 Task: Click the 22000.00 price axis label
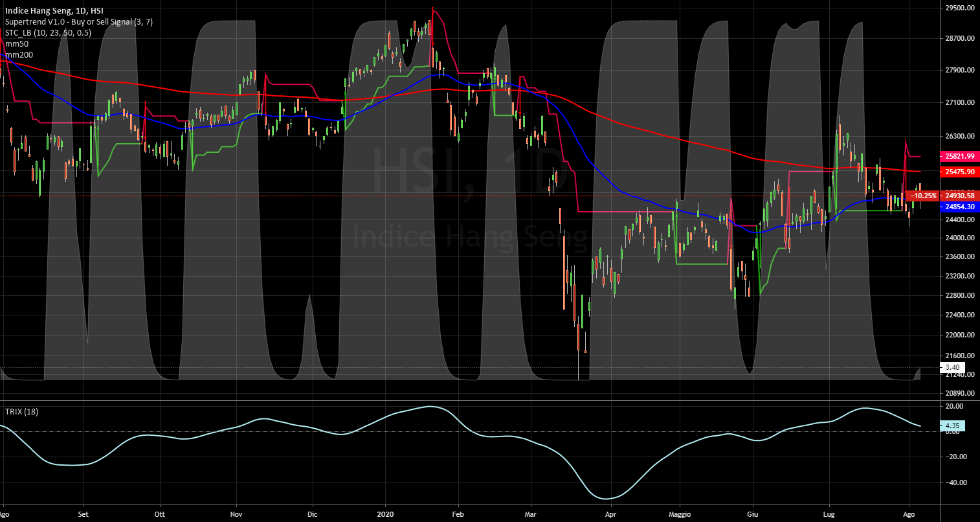[x=960, y=335]
